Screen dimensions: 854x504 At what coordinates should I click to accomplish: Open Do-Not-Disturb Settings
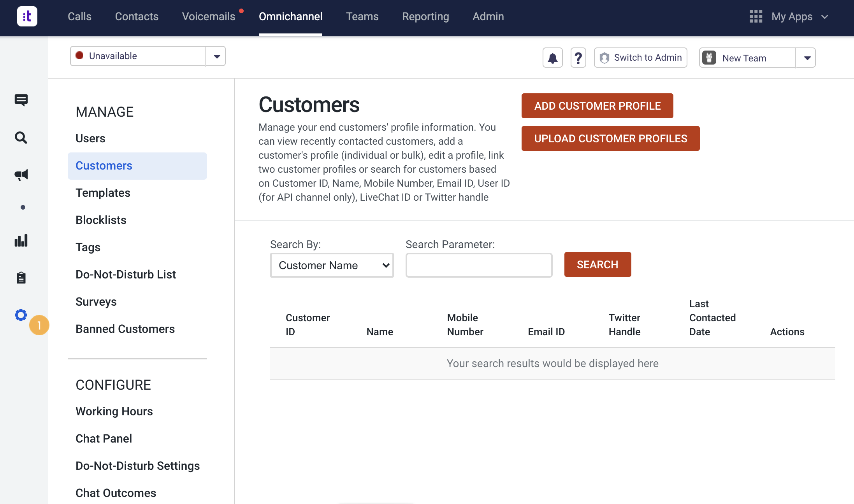pyautogui.click(x=138, y=466)
